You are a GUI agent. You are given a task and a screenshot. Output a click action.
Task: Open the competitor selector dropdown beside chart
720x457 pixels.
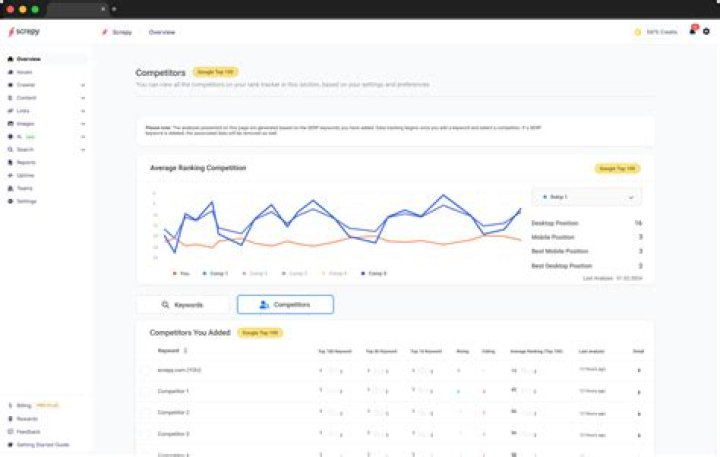coord(586,198)
